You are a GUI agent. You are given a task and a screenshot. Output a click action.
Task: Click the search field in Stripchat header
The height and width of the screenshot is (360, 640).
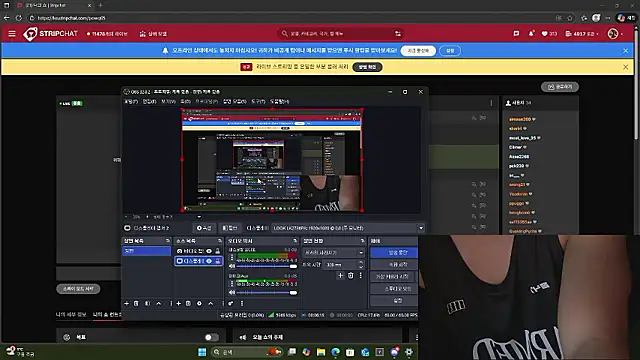click(x=340, y=34)
